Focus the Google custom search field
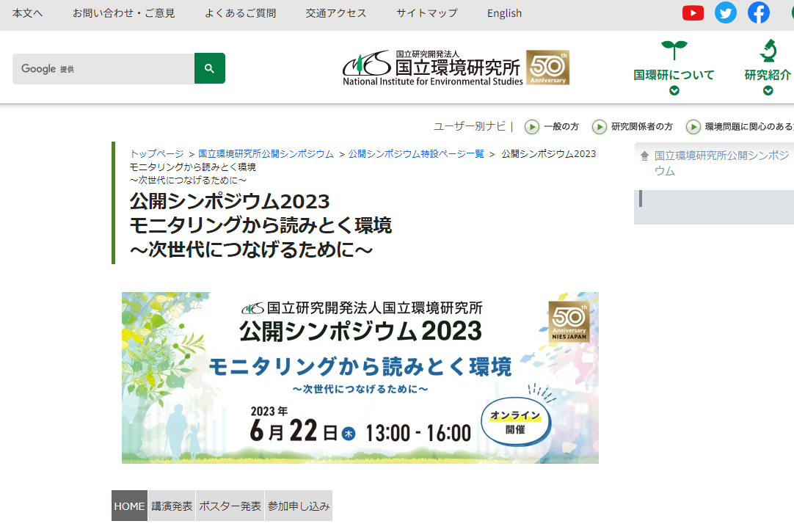794x532 pixels. pyautogui.click(x=103, y=68)
